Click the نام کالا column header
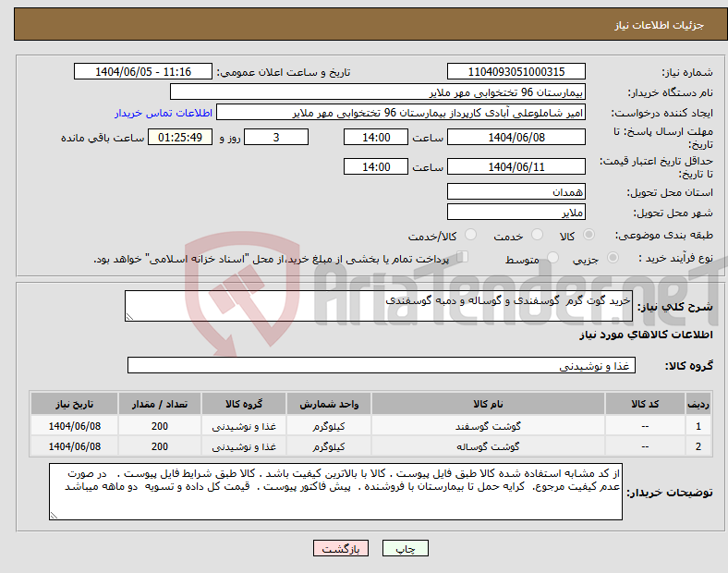Screen dimensions: 728x573 [488, 404]
